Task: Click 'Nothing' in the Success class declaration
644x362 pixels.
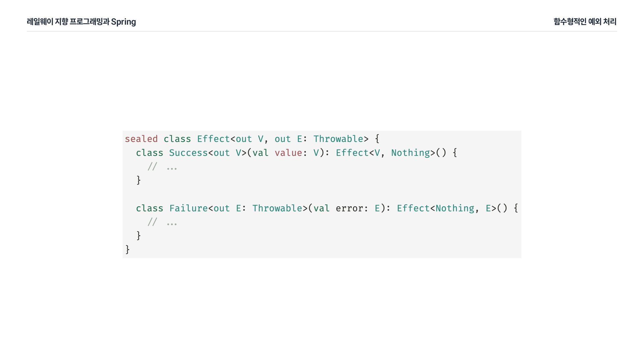Action: 411,153
